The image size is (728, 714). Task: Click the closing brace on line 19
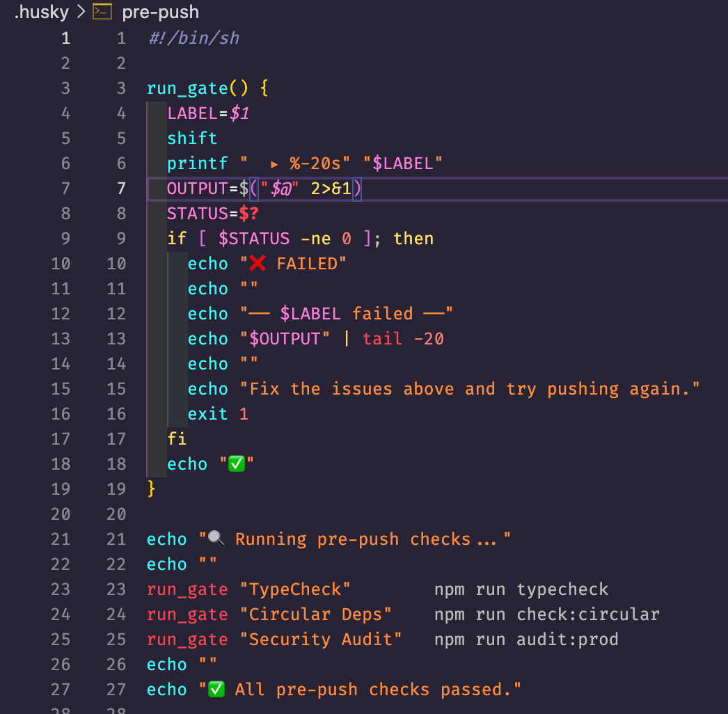151,489
